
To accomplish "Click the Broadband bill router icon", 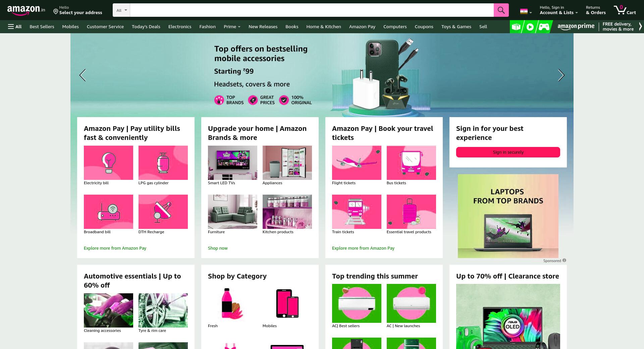I will pos(108,212).
